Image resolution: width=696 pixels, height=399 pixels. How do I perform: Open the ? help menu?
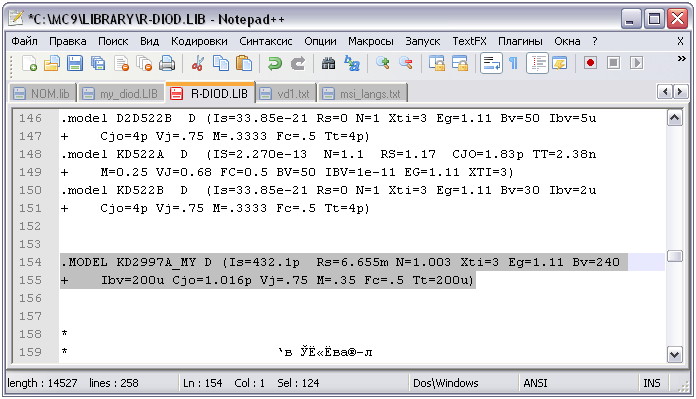tap(594, 41)
